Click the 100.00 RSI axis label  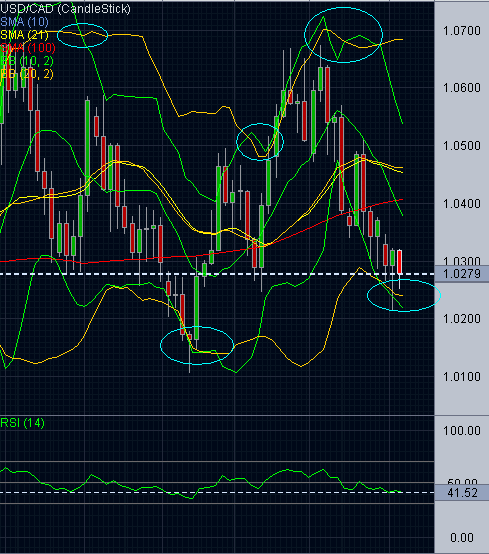click(462, 431)
